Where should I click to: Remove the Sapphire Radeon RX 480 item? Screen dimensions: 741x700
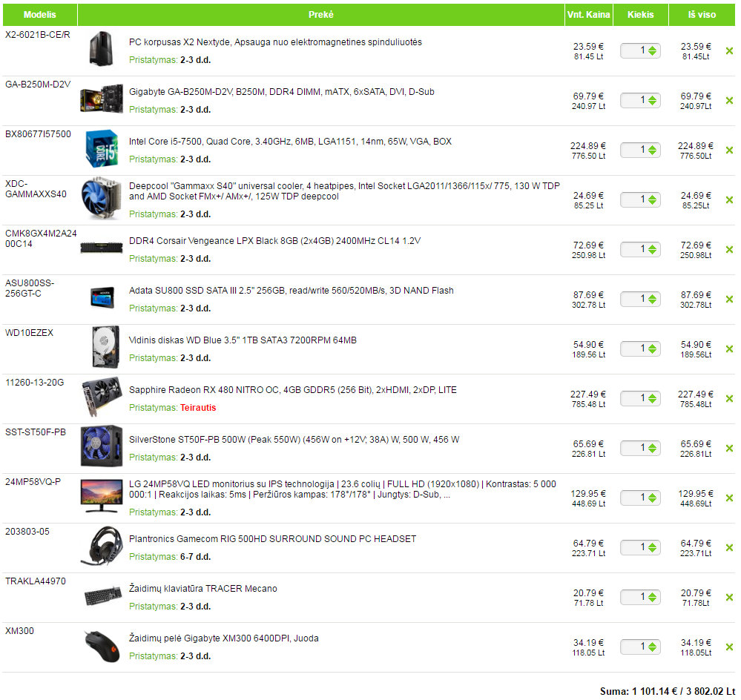tap(729, 399)
